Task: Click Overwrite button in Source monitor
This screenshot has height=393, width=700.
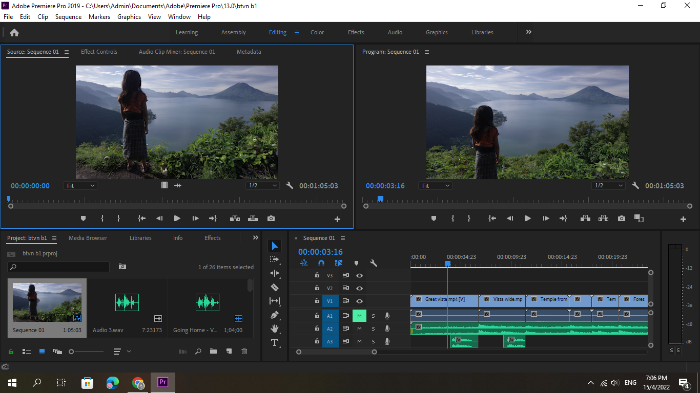Action: 253,218
